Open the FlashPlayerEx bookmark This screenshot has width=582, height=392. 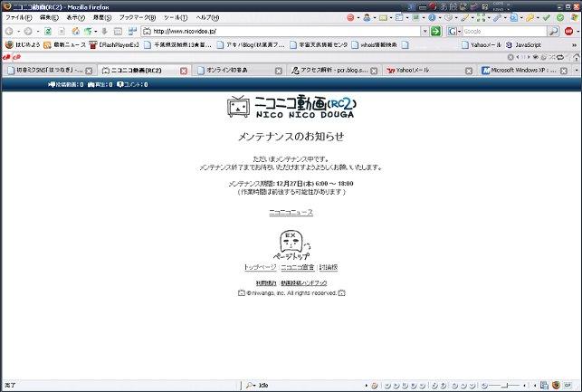(114, 45)
